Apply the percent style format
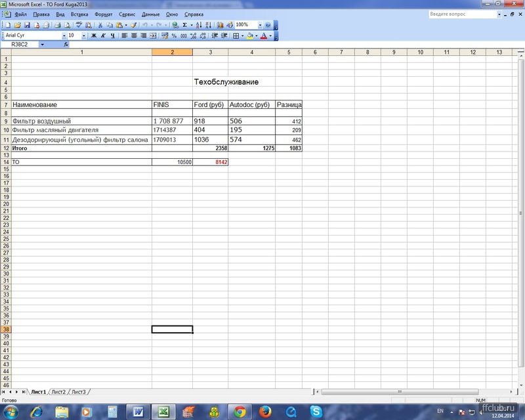Viewport: 525px width, 420px height. 174,35
